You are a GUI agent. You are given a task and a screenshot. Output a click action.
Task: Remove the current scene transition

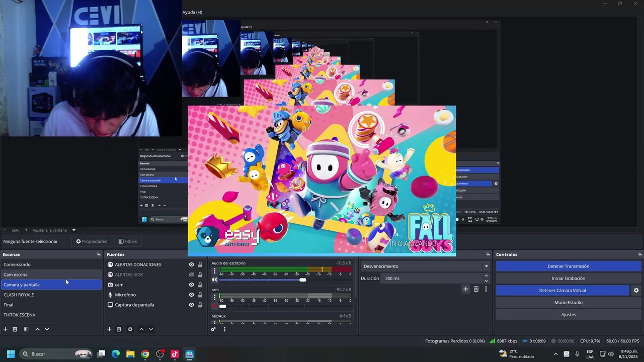(x=476, y=289)
